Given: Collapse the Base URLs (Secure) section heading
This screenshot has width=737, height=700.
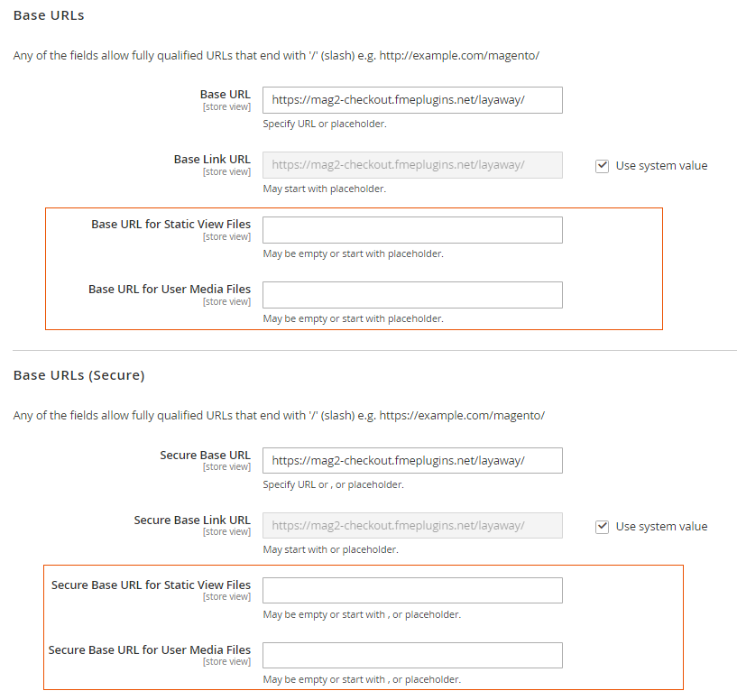Looking at the screenshot, I should 78,375.
